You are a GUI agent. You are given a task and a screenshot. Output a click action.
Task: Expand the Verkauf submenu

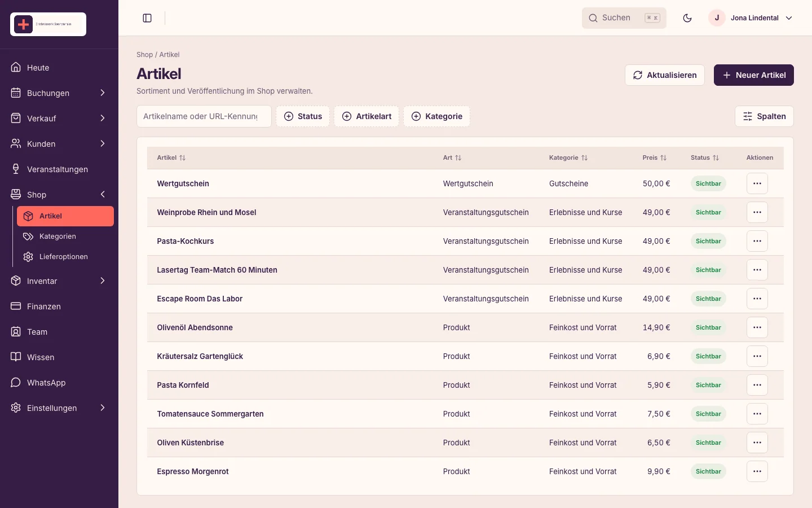click(59, 119)
